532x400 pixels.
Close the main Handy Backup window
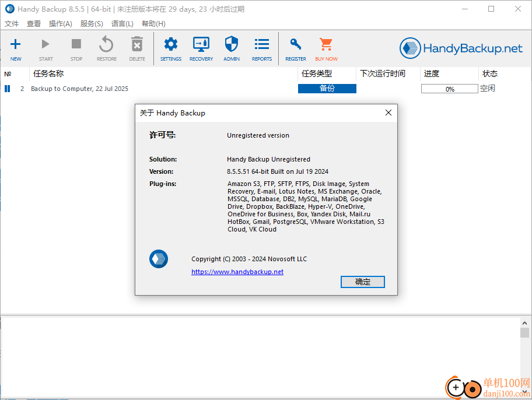coord(518,9)
